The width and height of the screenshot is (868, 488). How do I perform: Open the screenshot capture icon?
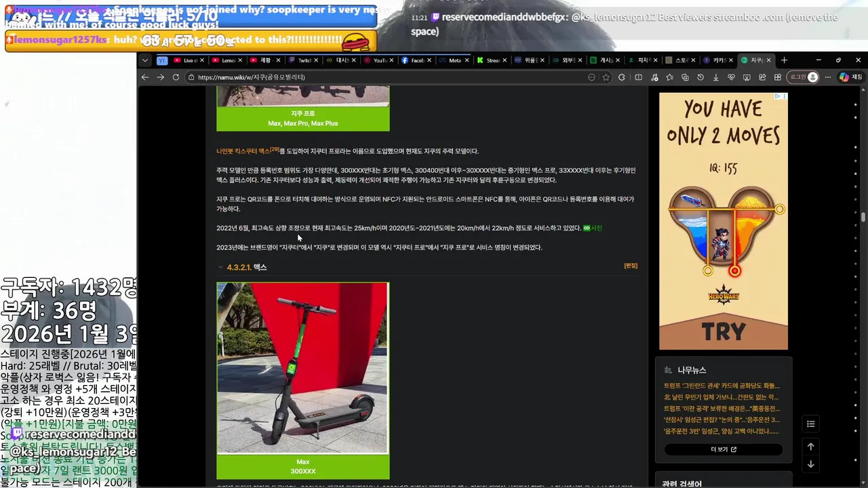tap(747, 77)
